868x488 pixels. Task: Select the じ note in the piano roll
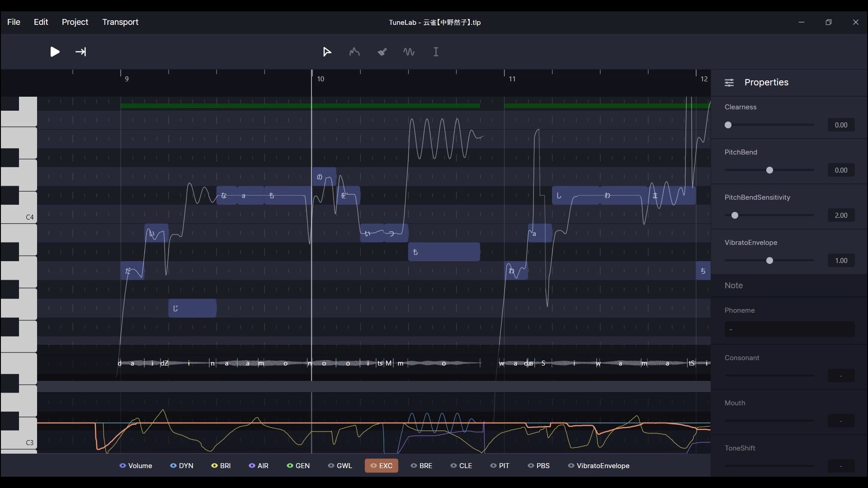(x=192, y=308)
